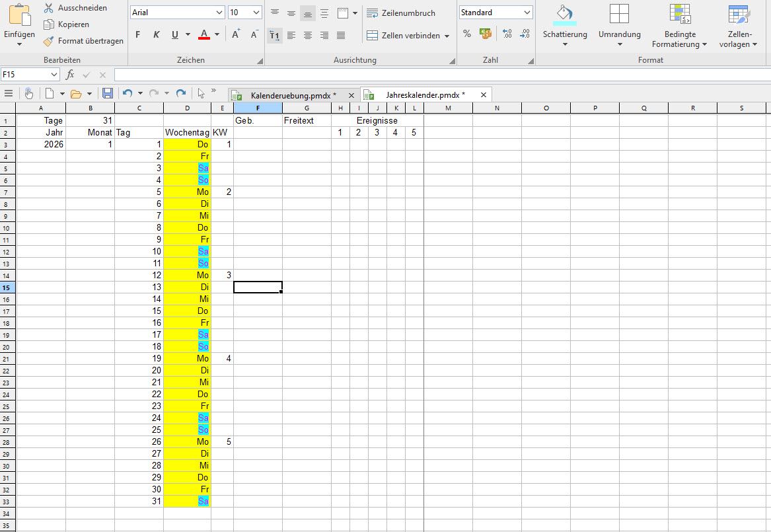Apply currency format with the coins icon
The width and height of the screenshot is (771, 532).
(486, 34)
